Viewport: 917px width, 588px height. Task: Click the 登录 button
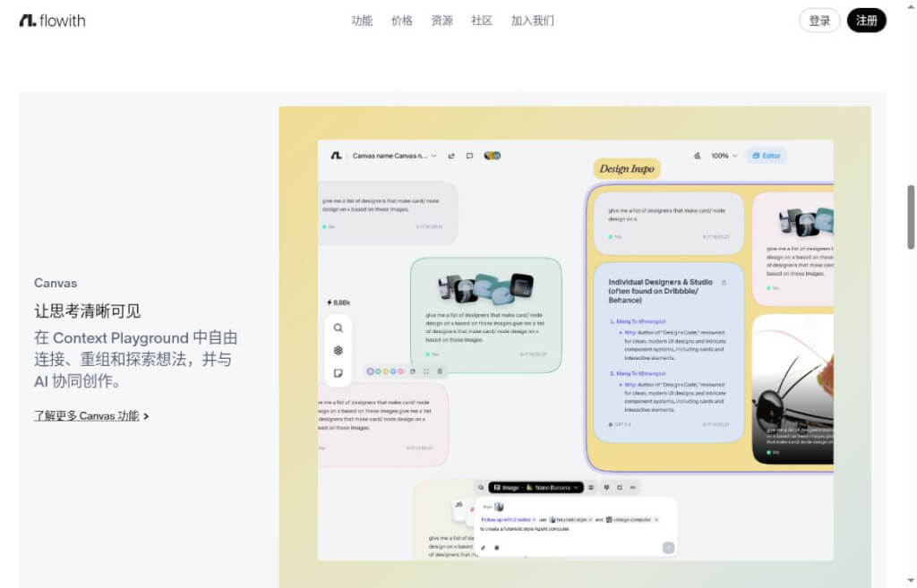pyautogui.click(x=819, y=21)
